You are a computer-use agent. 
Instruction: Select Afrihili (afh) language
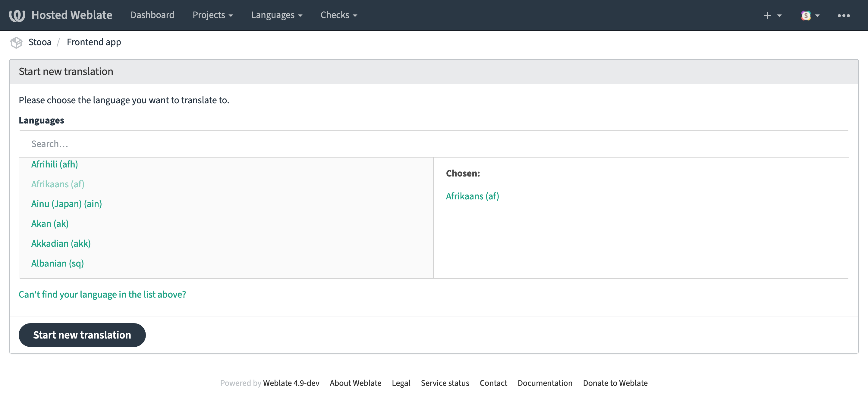coord(55,164)
